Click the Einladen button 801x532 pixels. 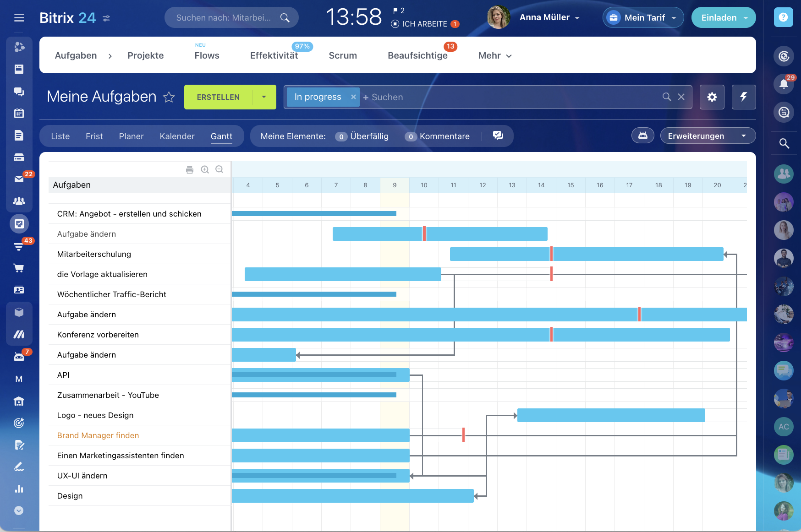(x=719, y=18)
